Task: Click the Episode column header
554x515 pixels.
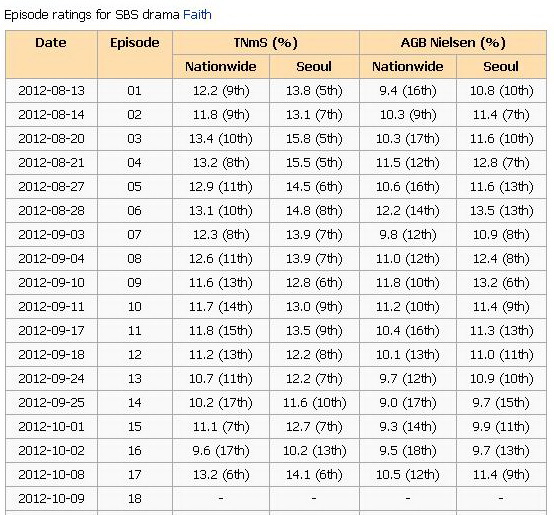Action: 135,54
